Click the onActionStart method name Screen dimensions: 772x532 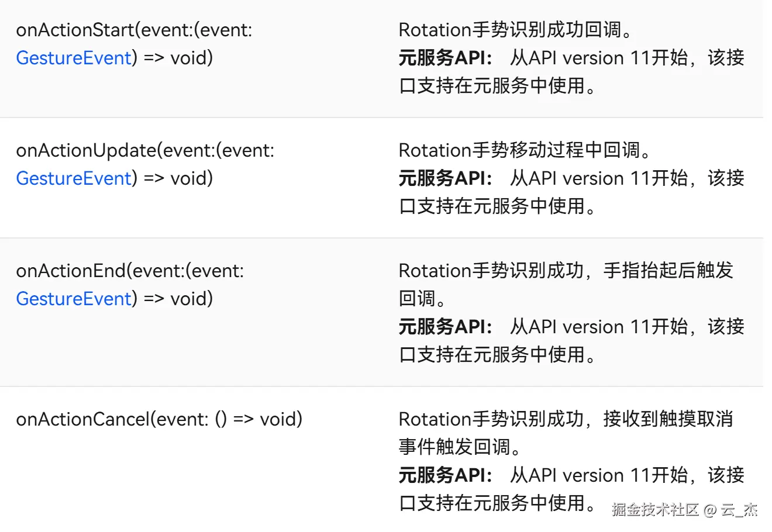click(75, 30)
